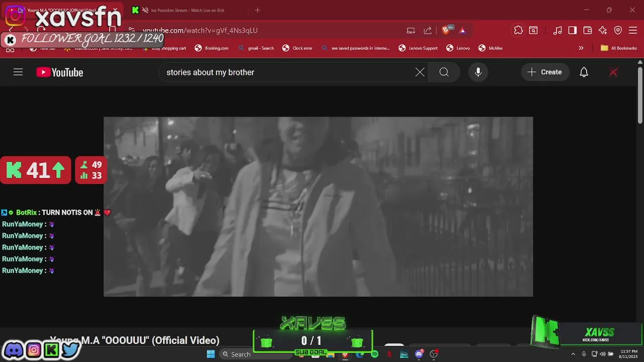Image resolution: width=644 pixels, height=362 pixels.
Task: Click the system tray microphone icon
Action: click(x=584, y=354)
